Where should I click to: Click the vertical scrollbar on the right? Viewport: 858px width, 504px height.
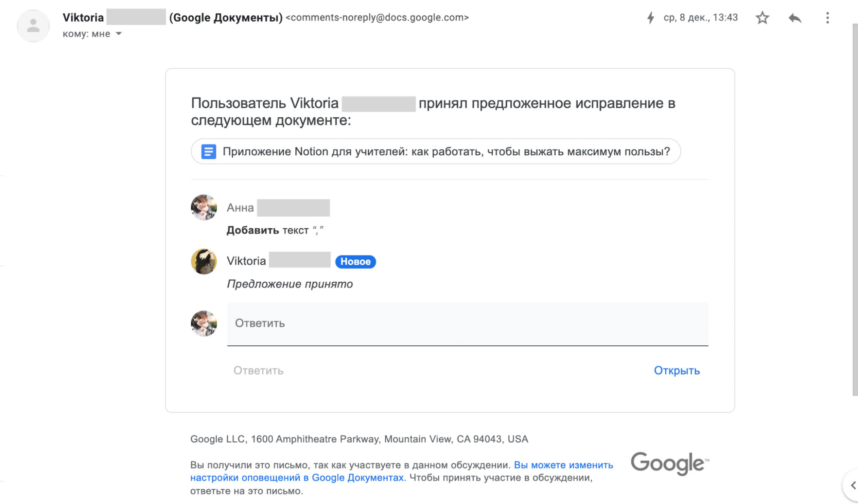coord(855,210)
